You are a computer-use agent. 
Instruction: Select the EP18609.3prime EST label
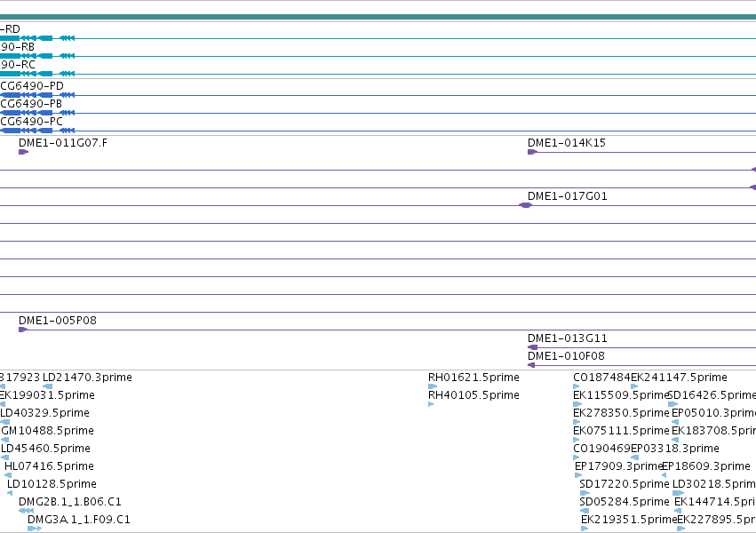(x=706, y=467)
